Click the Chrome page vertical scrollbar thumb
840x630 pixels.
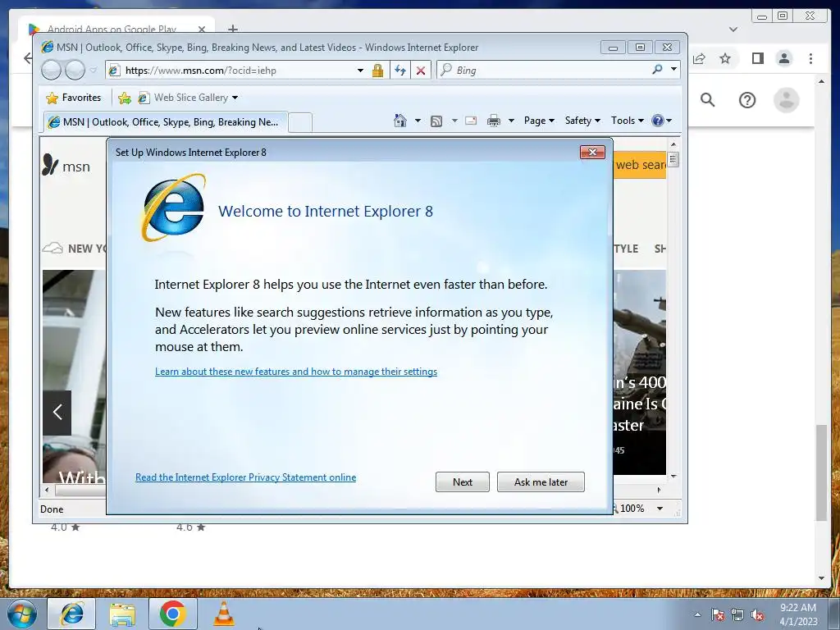pos(821,472)
